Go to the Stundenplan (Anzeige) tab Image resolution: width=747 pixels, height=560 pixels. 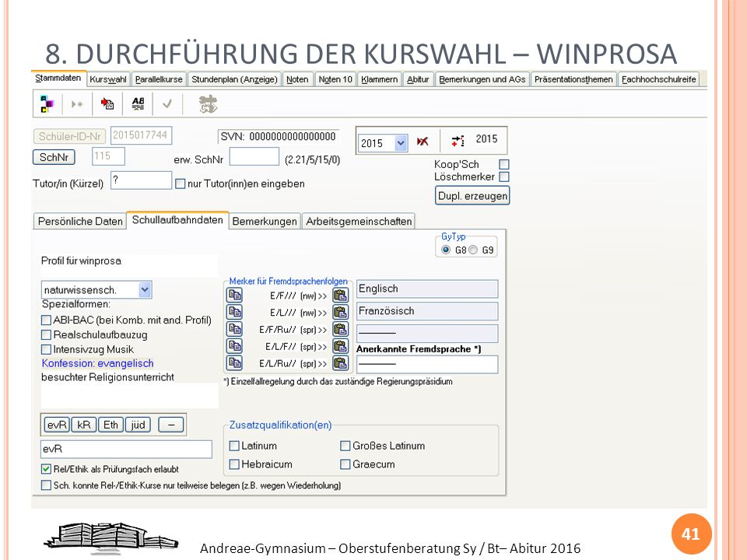[234, 79]
